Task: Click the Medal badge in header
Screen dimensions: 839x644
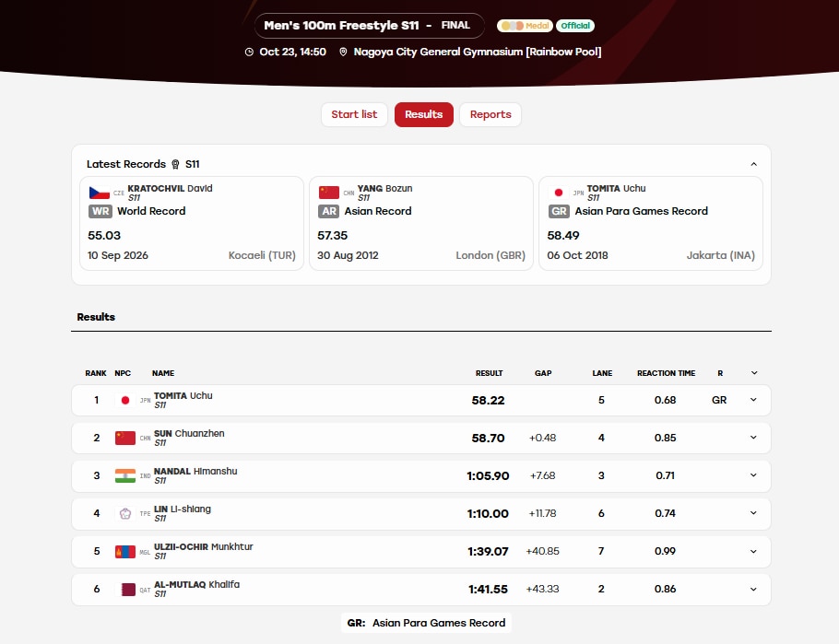Action: click(x=525, y=26)
